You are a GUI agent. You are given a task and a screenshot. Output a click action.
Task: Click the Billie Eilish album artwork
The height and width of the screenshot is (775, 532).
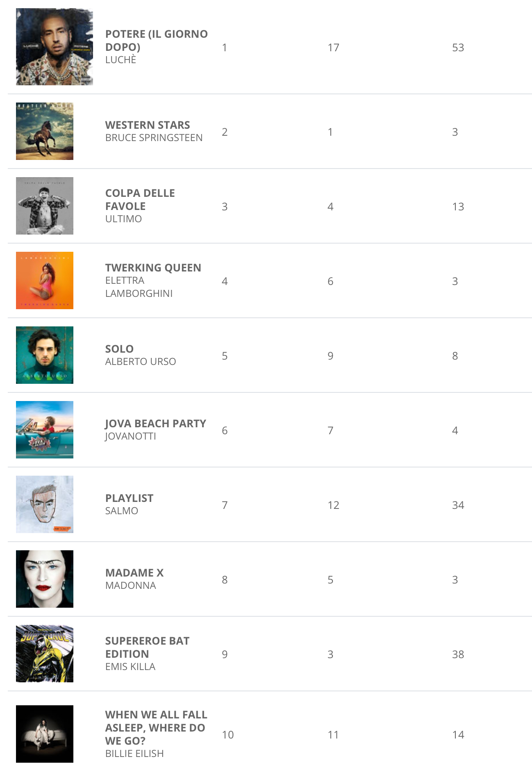pyautogui.click(x=45, y=734)
